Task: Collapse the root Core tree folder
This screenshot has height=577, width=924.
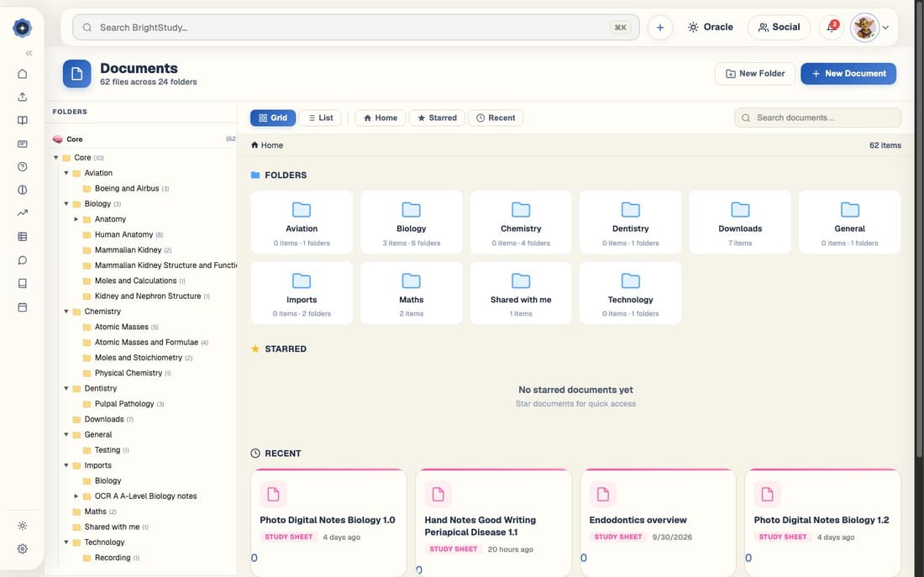Action: point(56,157)
